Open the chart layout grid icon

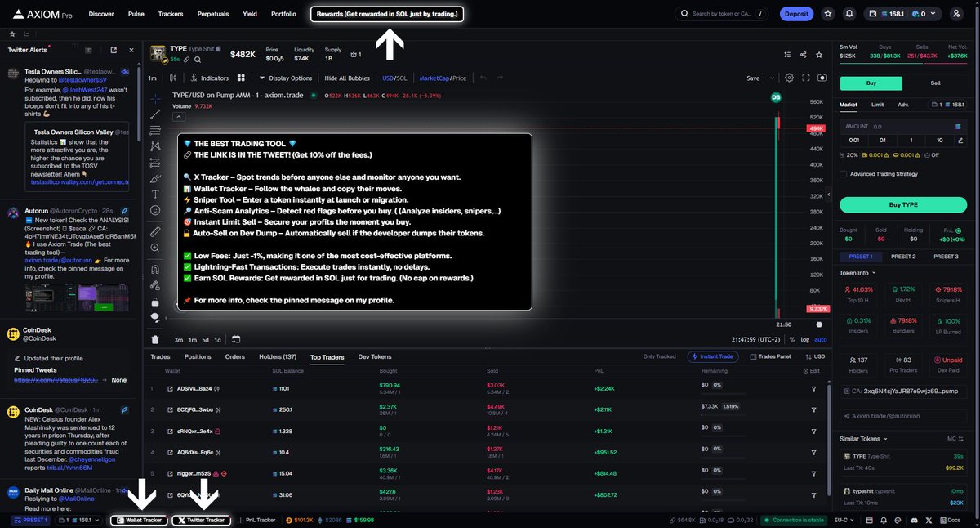click(241, 78)
